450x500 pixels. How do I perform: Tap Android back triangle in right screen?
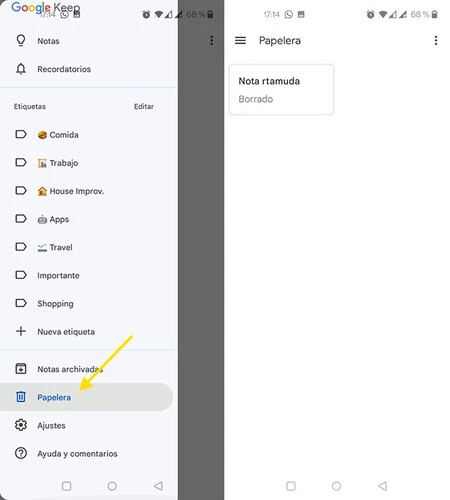click(383, 486)
